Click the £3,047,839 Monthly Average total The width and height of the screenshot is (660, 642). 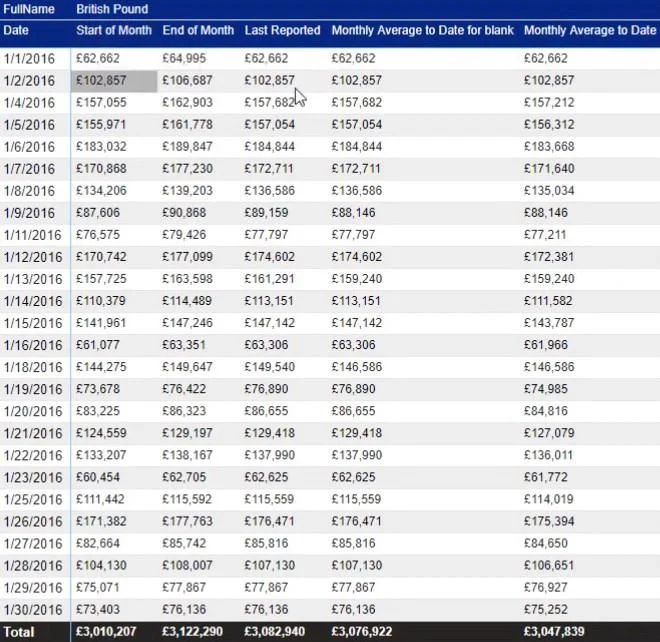click(x=554, y=631)
